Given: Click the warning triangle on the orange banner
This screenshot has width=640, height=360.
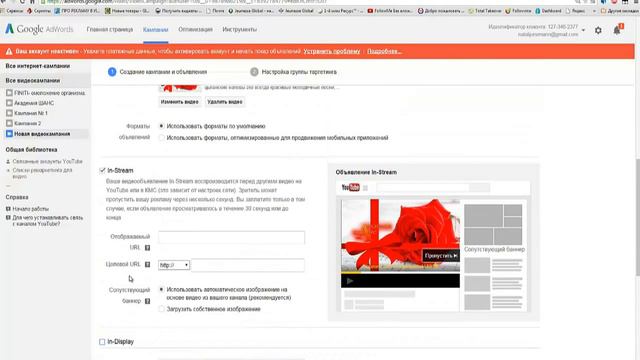Looking at the screenshot, I should pos(9,51).
